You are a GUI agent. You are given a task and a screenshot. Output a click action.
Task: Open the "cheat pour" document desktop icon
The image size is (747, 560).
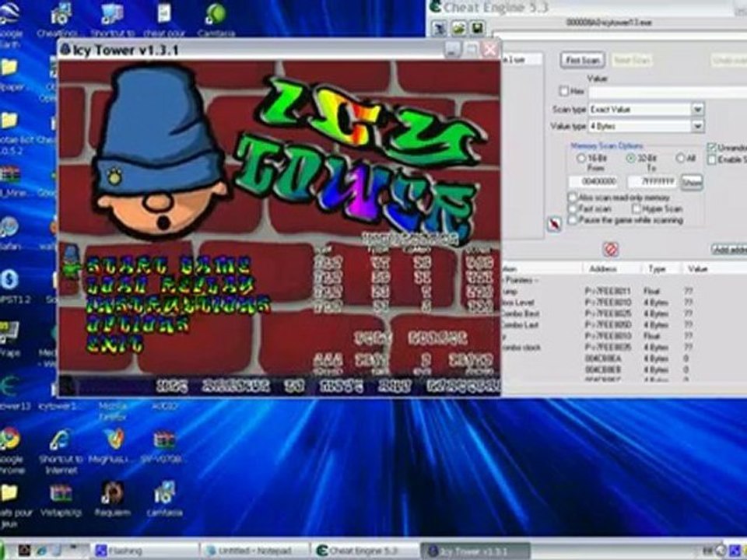point(164,13)
